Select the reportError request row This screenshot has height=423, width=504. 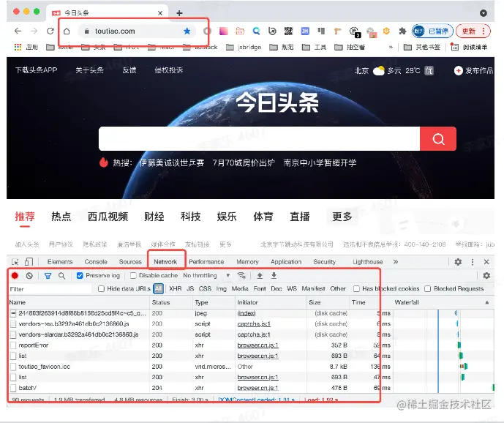201,345
